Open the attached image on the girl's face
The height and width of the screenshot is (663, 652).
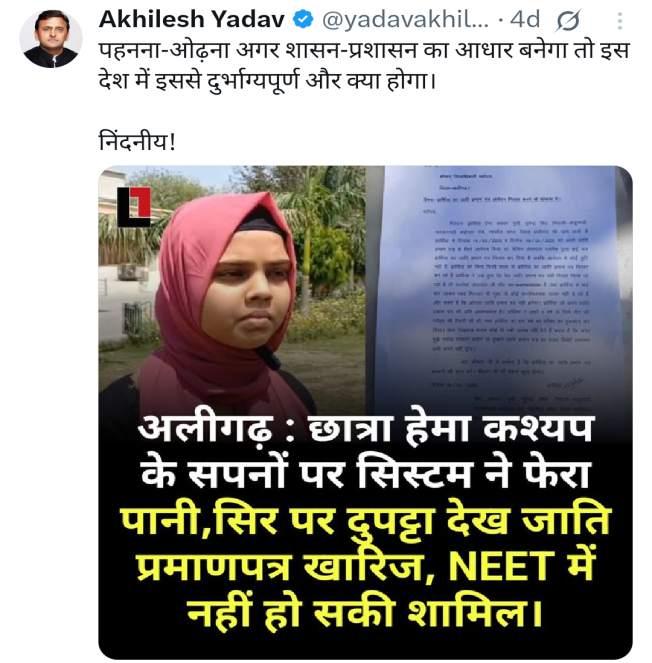point(247,297)
